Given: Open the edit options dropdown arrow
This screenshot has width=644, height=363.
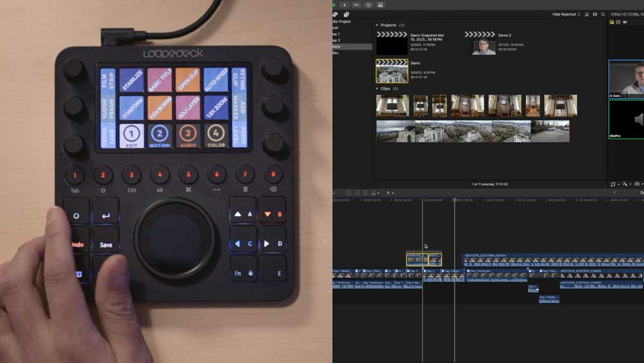Looking at the screenshot, I should (x=378, y=193).
